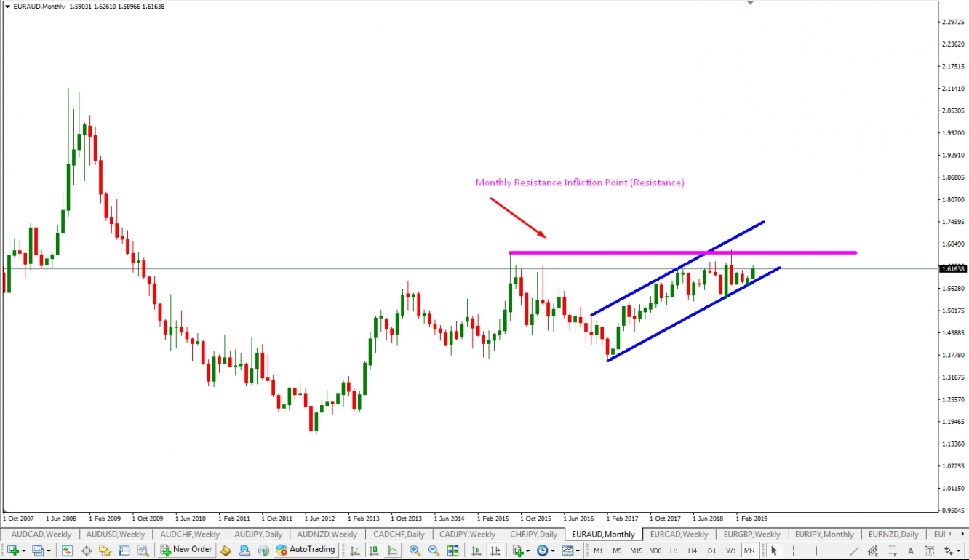969x560 pixels.
Task: Expand the new chart symbol dropdown arrow
Action: (24, 551)
